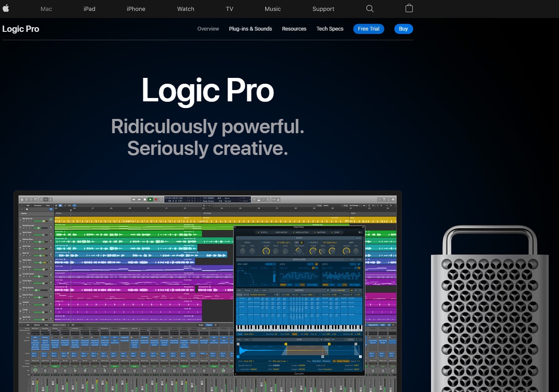Click the Free Trial button
559x392 pixels.
pyautogui.click(x=369, y=29)
